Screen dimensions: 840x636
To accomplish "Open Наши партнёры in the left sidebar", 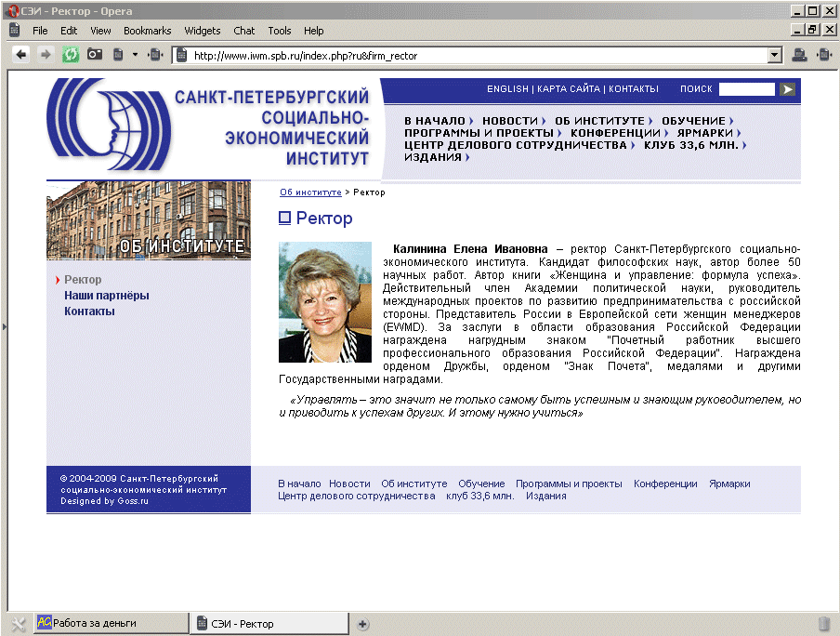I will click(107, 296).
